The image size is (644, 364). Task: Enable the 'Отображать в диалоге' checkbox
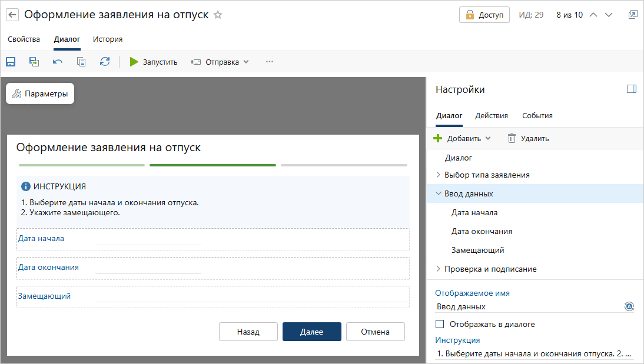pos(439,324)
